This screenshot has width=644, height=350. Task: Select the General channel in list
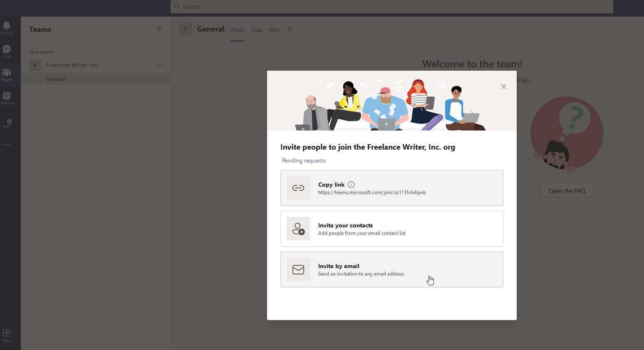coord(96,79)
